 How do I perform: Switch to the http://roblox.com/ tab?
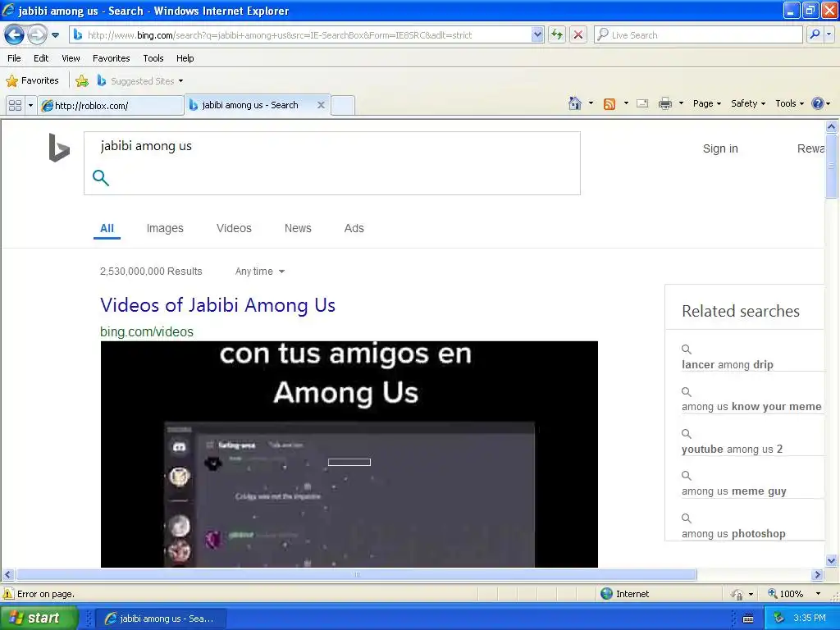(111, 106)
